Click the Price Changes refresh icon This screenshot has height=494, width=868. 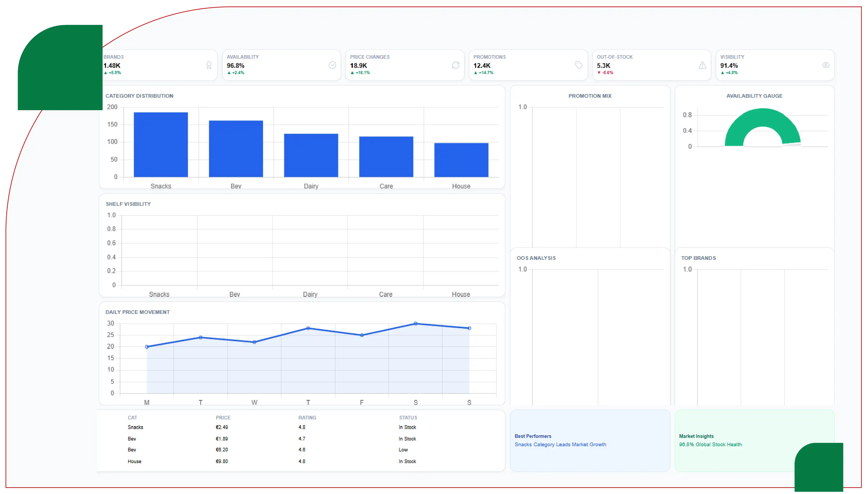(x=456, y=65)
